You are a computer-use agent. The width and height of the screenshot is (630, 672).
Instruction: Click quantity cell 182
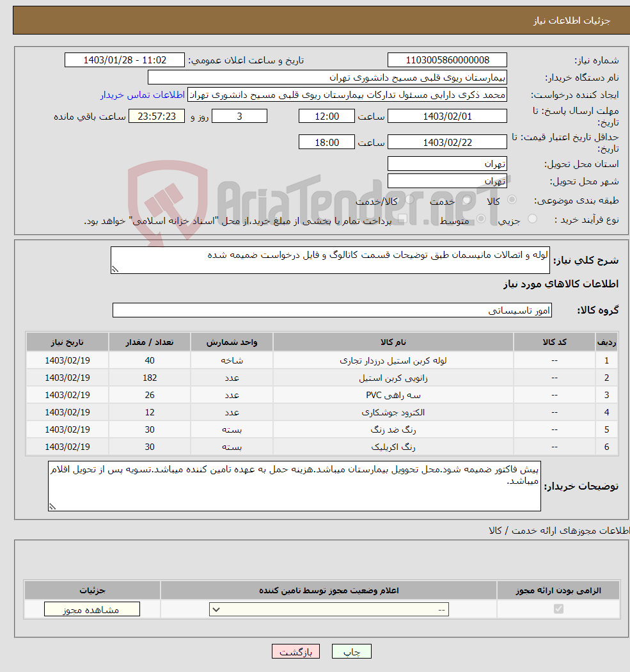(150, 378)
